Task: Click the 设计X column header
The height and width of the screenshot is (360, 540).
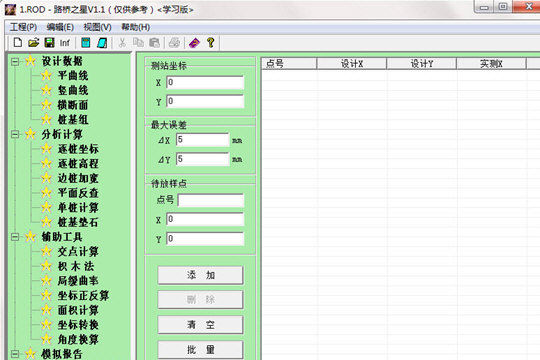Action: pos(352,64)
